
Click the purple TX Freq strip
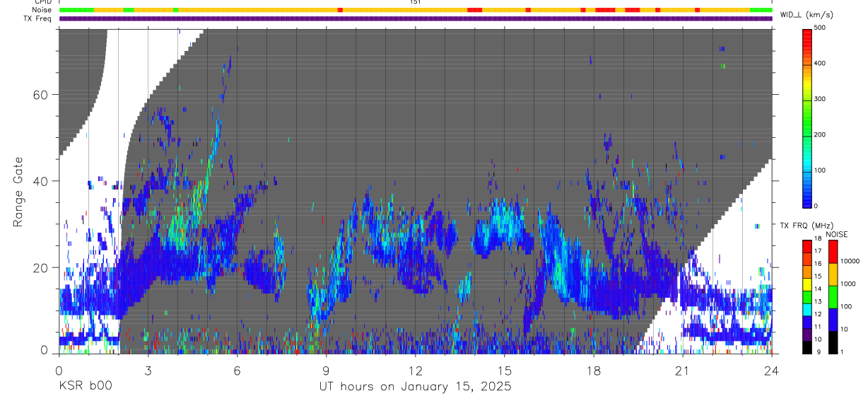coord(416,18)
